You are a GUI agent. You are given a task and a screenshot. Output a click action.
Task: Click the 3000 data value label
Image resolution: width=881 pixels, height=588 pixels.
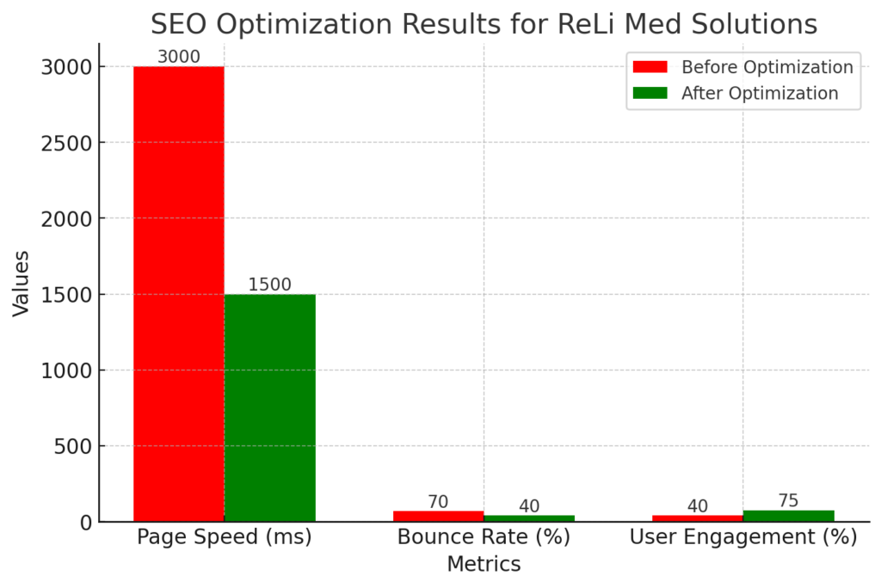tap(179, 57)
